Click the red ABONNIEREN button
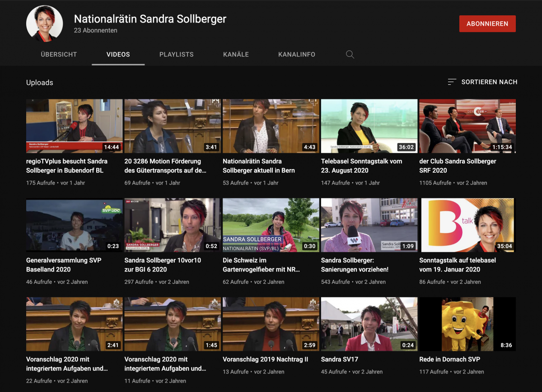The height and width of the screenshot is (392, 542). [487, 23]
